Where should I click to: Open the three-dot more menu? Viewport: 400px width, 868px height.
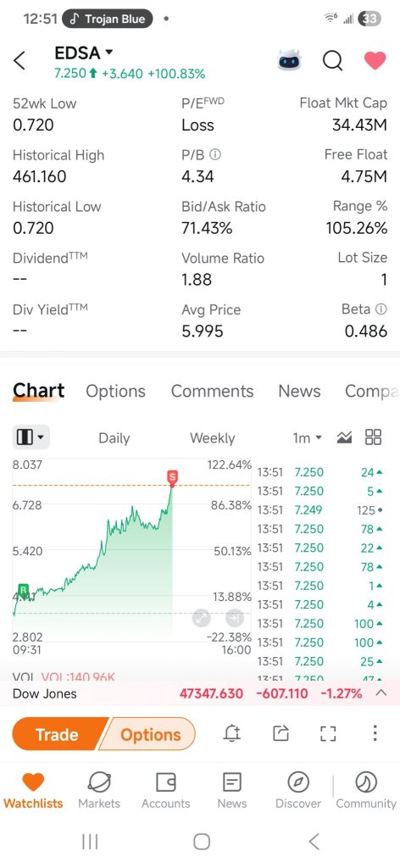click(375, 733)
